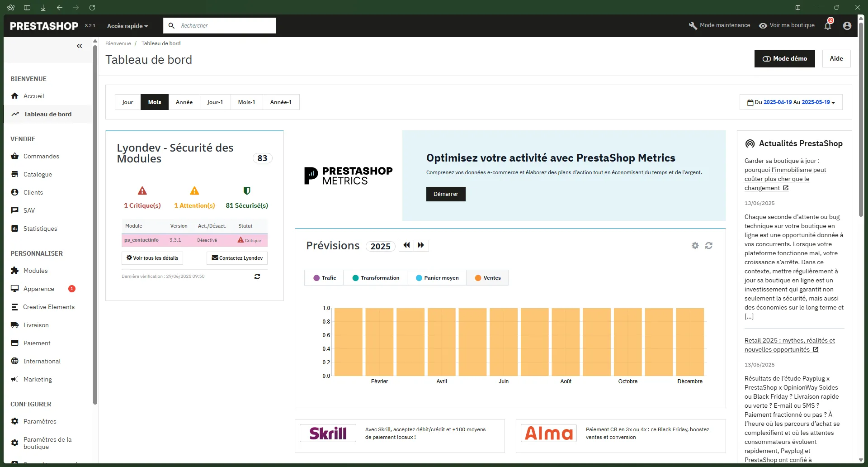Click the sidebar vertical scrollbar
Screen dimensions: 868x467
pyautogui.click(x=95, y=224)
